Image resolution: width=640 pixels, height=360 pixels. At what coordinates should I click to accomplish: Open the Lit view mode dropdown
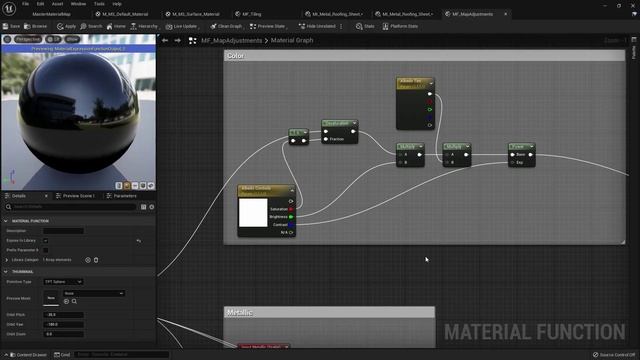53,39
